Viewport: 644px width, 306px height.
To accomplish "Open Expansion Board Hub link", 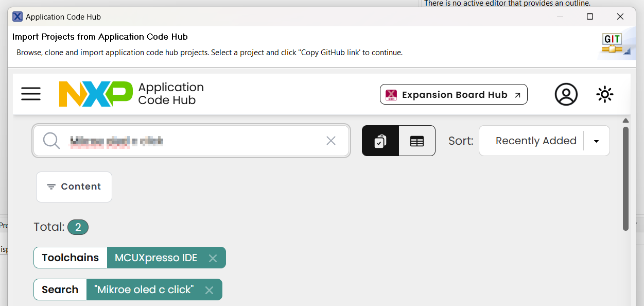I will [x=454, y=95].
